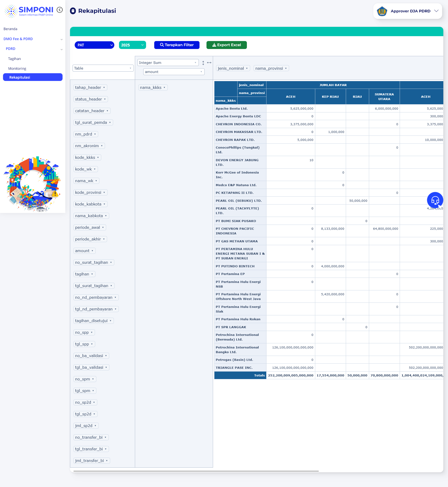Open the Table renderer dropdown
448x487 pixels.
pyautogui.click(x=103, y=68)
